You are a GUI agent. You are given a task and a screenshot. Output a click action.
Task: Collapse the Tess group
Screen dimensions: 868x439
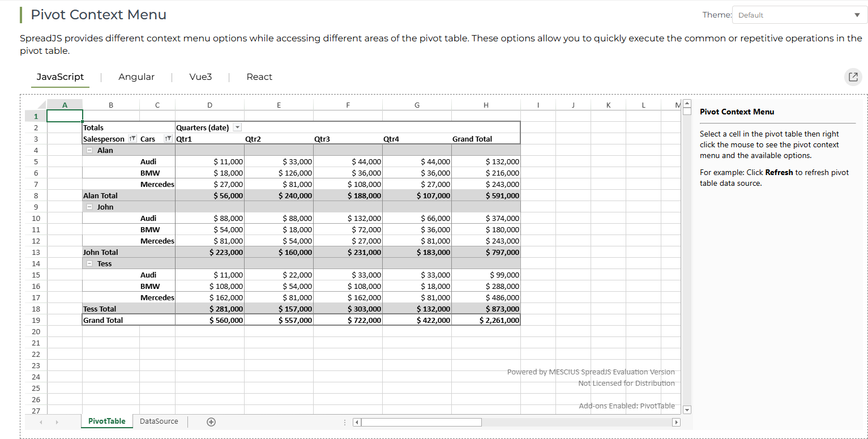(89, 264)
